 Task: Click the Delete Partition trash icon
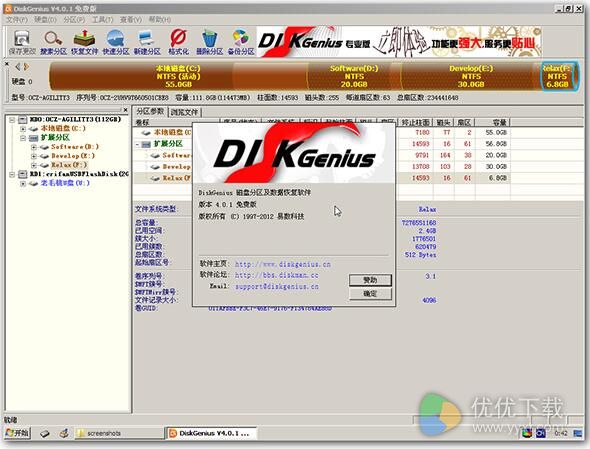coord(209,43)
